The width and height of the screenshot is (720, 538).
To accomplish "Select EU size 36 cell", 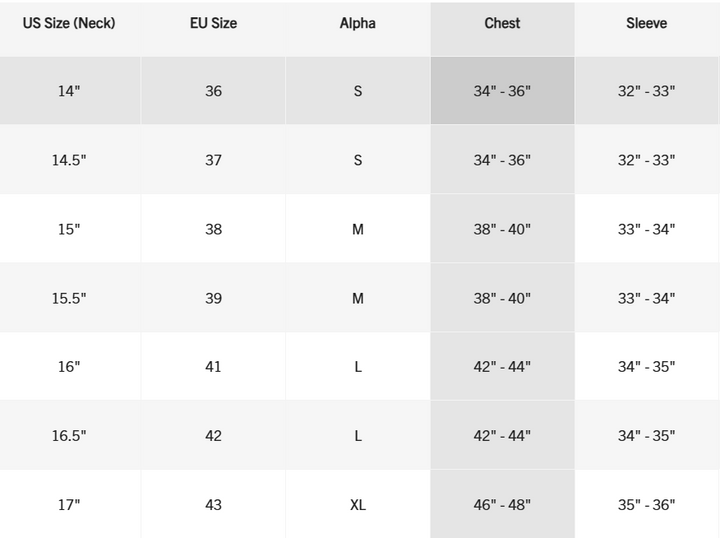I will pyautogui.click(x=213, y=91).
